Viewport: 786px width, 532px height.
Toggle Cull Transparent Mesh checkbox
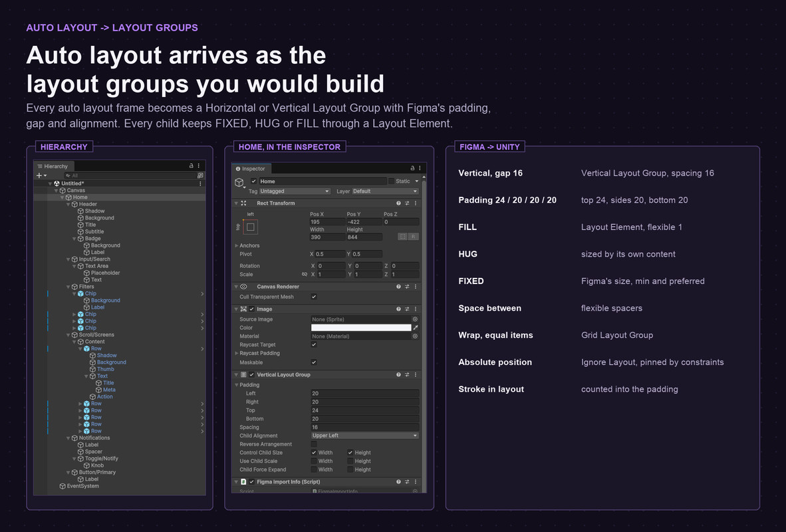coord(314,297)
